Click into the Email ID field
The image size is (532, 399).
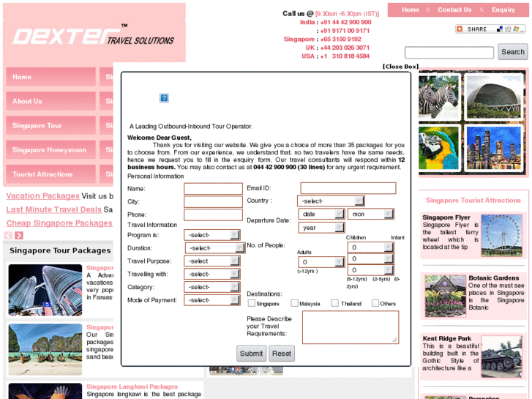(x=348, y=188)
